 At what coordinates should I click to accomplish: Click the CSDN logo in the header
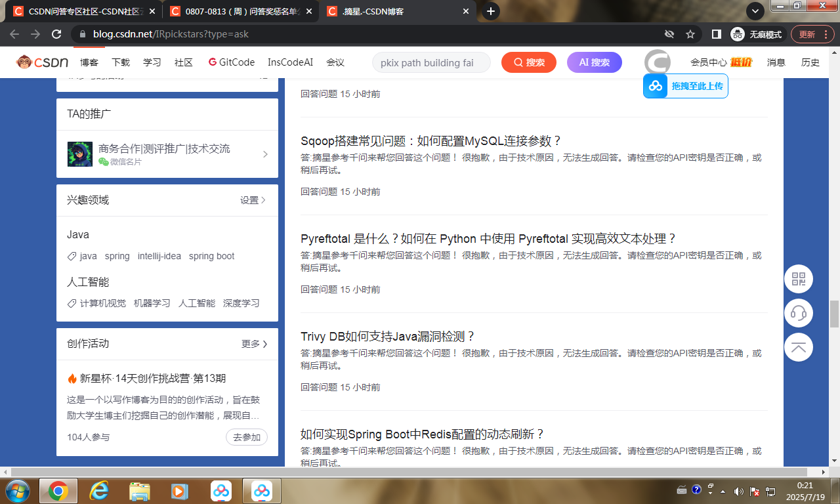[x=43, y=62]
